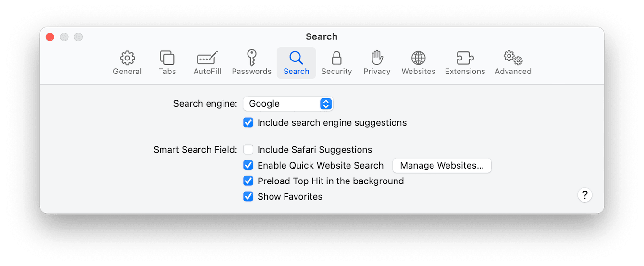The height and width of the screenshot is (266, 644).
Task: Open the Advanced gears icon
Action: (513, 58)
